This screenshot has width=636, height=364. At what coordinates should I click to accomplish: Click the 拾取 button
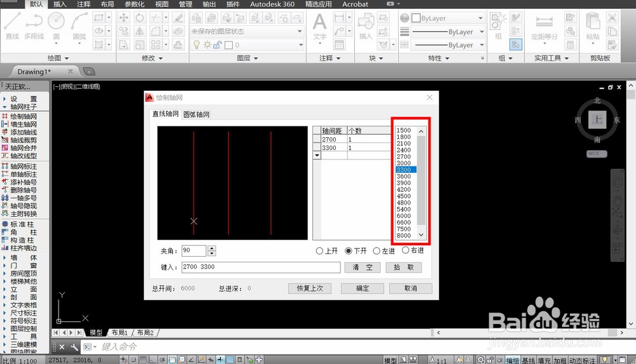click(x=404, y=267)
